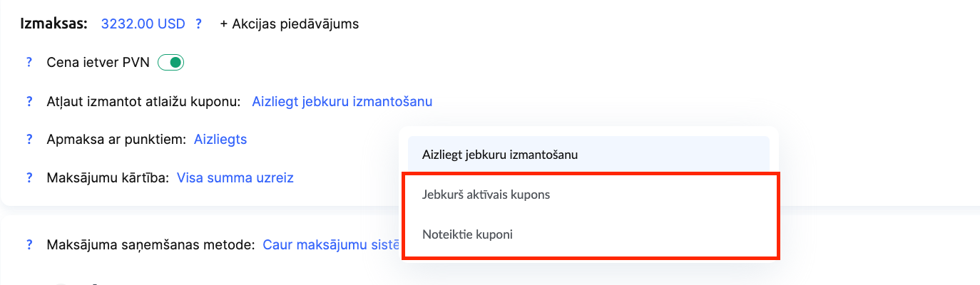Open the Apmaksa ar punktiem 'Aizliegts' selector
The height and width of the screenshot is (285, 980).
click(220, 139)
